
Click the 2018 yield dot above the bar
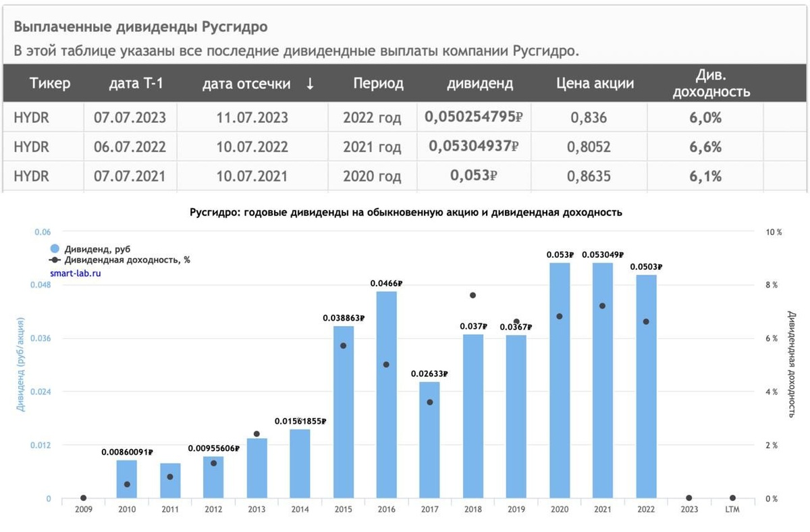pos(473,295)
